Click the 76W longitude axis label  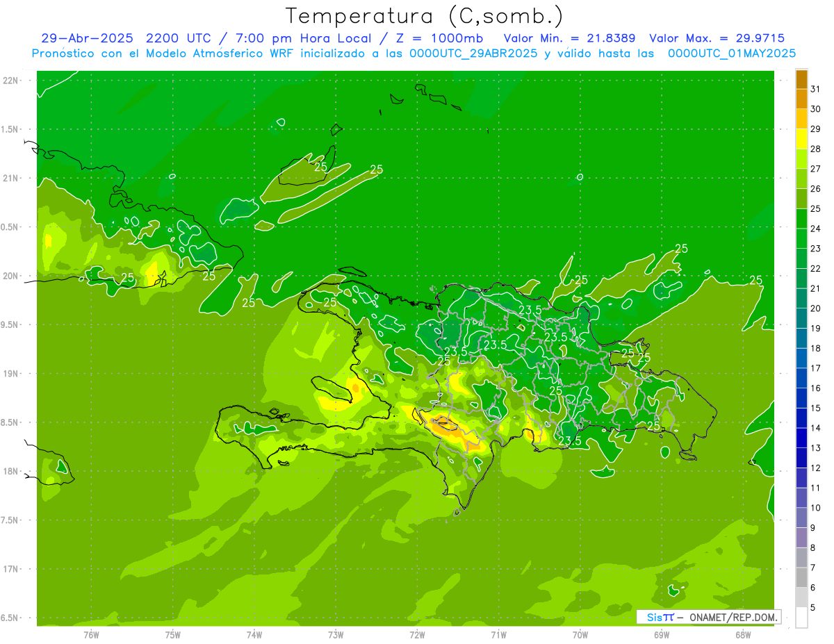tap(91, 634)
